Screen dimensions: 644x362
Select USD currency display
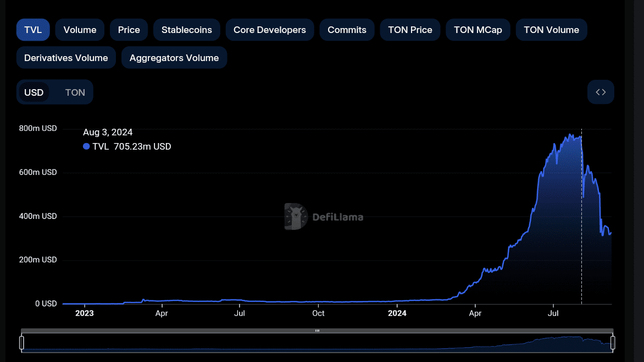[34, 92]
